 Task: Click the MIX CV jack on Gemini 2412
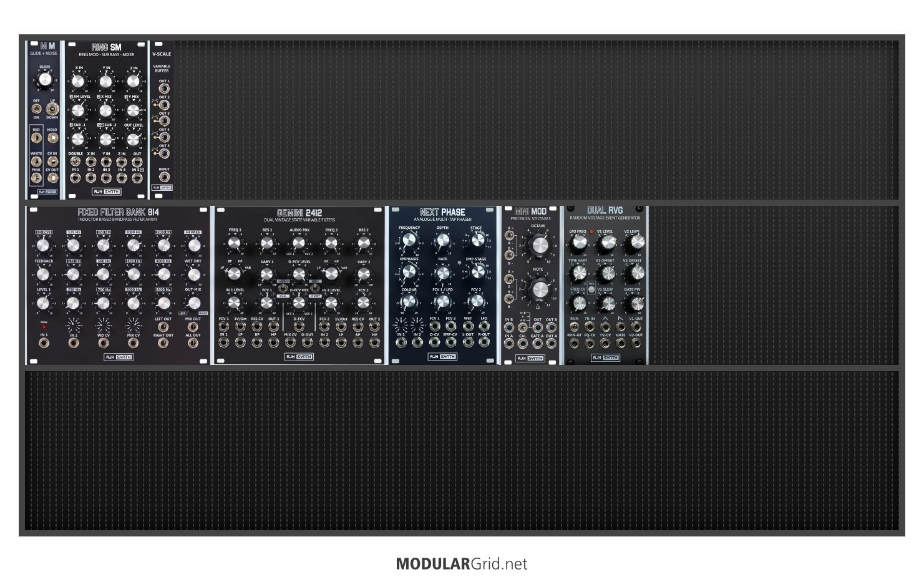tap(290, 342)
